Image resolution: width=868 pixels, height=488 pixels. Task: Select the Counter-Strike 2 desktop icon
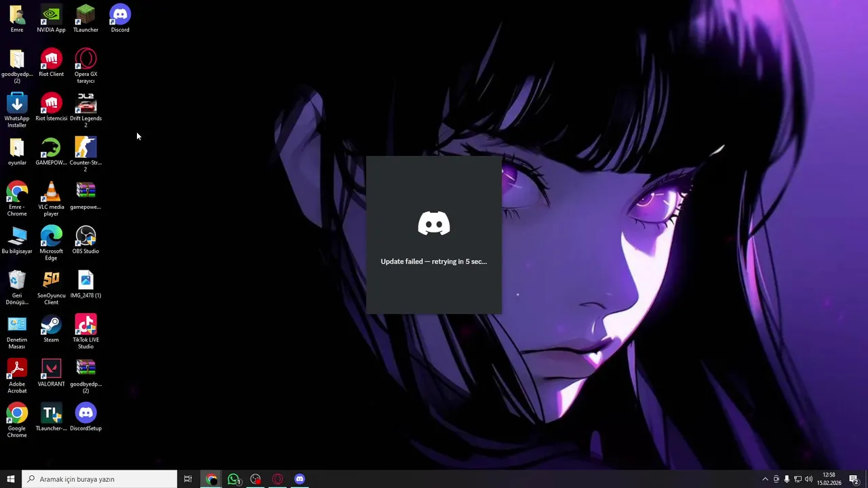pos(85,155)
